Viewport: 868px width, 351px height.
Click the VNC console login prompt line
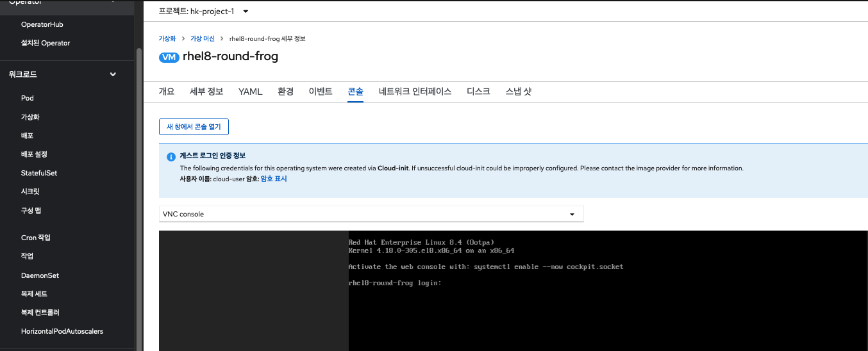395,283
